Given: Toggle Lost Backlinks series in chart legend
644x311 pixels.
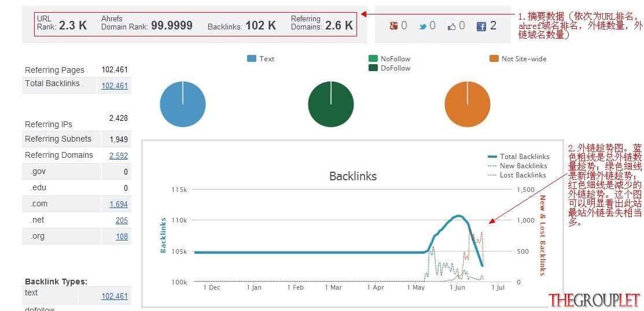Looking at the screenshot, I should [517, 175].
